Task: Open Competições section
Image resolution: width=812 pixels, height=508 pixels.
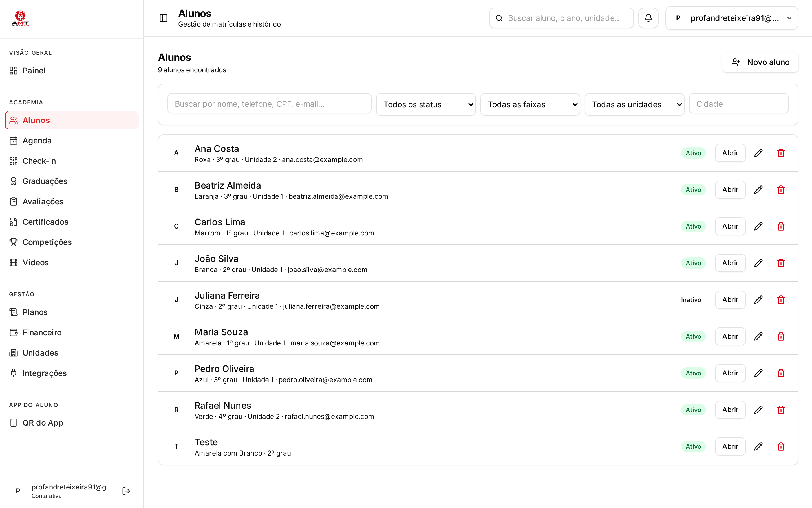Action: pyautogui.click(x=71, y=242)
